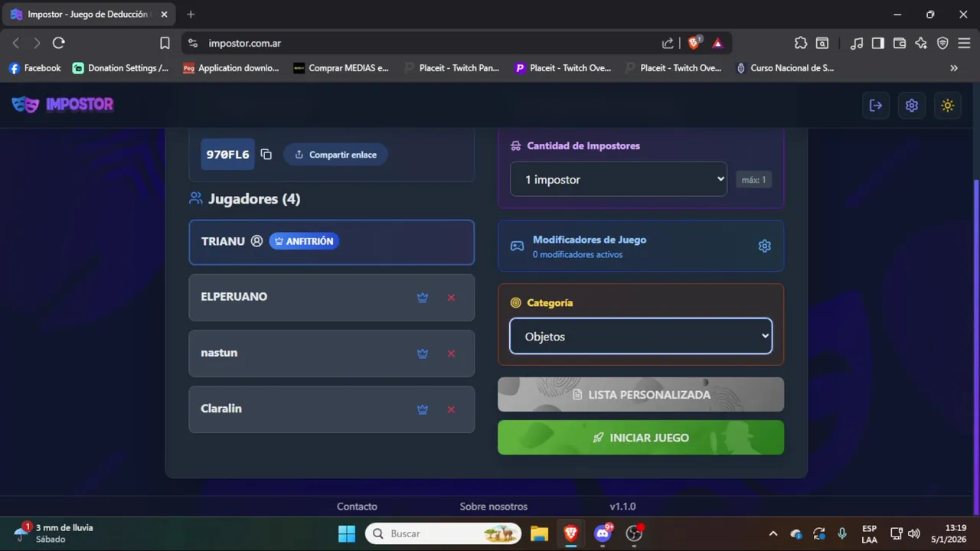Switch ESP LAA input language
This screenshot has height=551, width=980.
[869, 533]
